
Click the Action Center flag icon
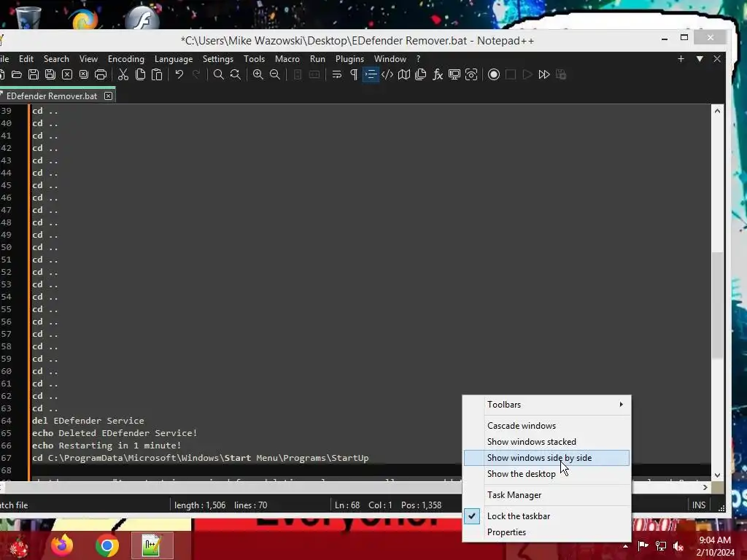[x=643, y=545]
